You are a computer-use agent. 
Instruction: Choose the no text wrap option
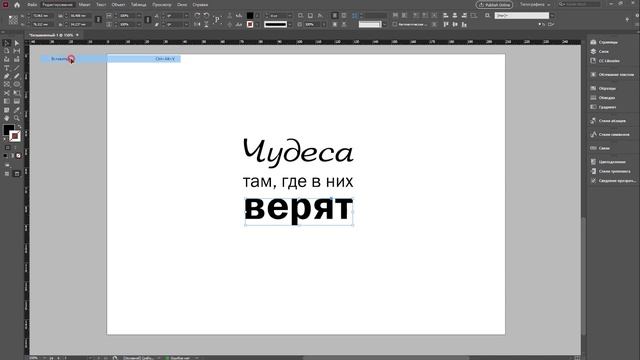pyautogui.click(x=335, y=16)
